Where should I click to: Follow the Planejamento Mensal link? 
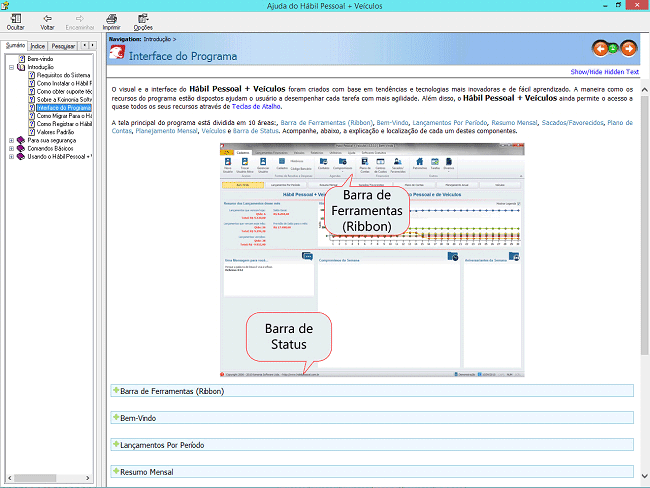click(x=166, y=131)
